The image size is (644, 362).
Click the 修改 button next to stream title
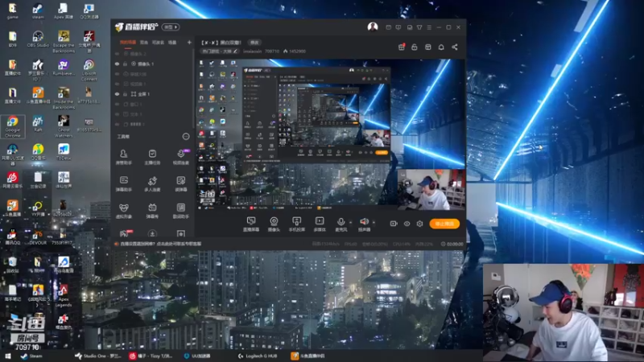(254, 43)
